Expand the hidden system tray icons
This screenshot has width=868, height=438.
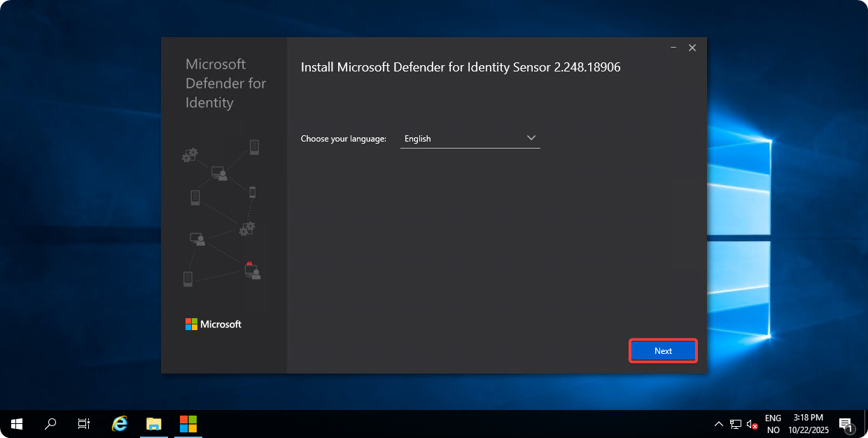[718, 425]
